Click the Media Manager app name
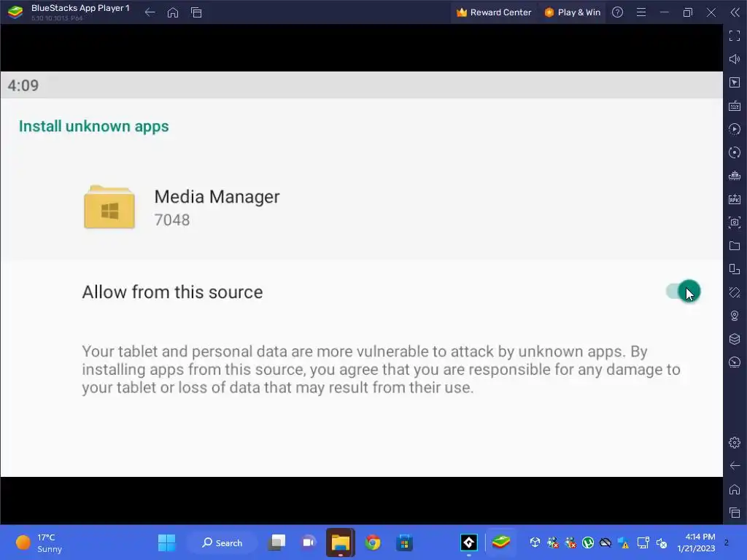The width and height of the screenshot is (747, 560). 217,197
